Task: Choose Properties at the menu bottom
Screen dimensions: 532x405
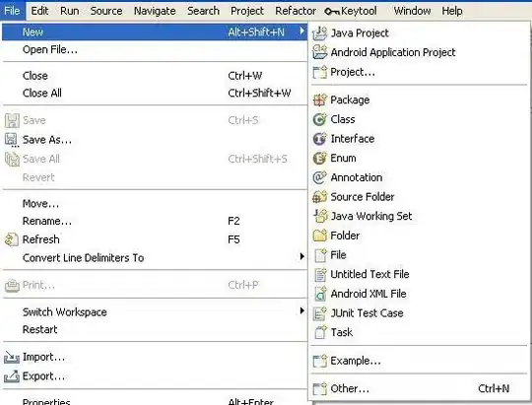Action: coord(155,401)
